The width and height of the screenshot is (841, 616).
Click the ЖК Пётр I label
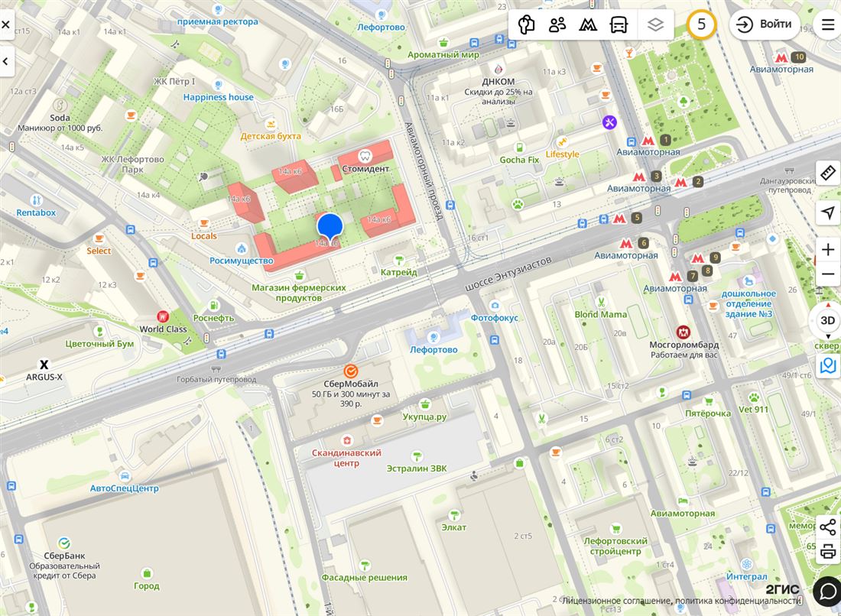coord(174,82)
